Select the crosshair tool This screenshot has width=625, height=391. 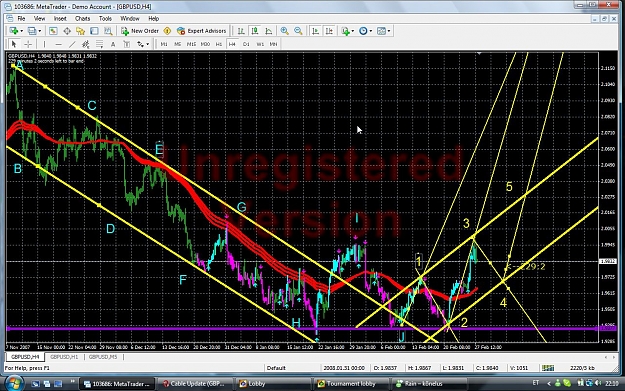(28, 44)
